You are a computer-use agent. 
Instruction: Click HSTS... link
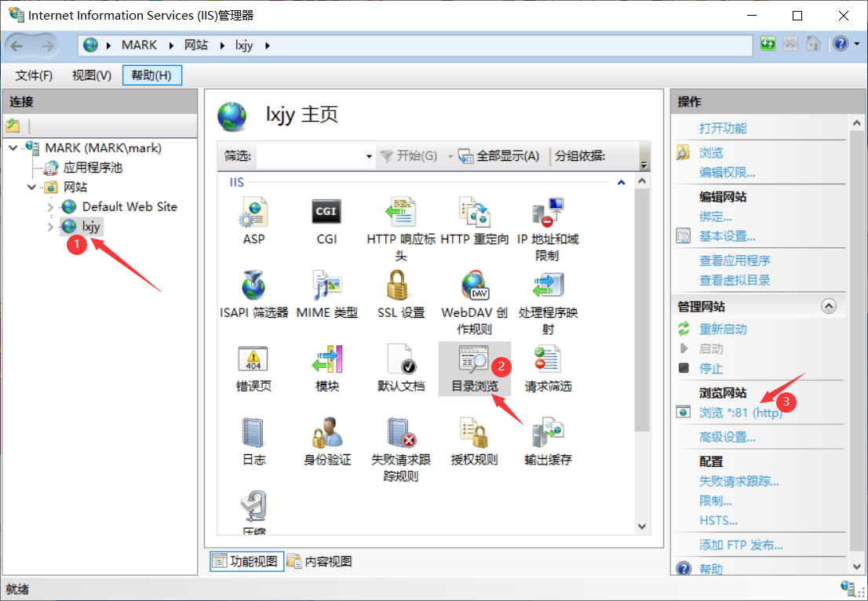pyautogui.click(x=718, y=521)
